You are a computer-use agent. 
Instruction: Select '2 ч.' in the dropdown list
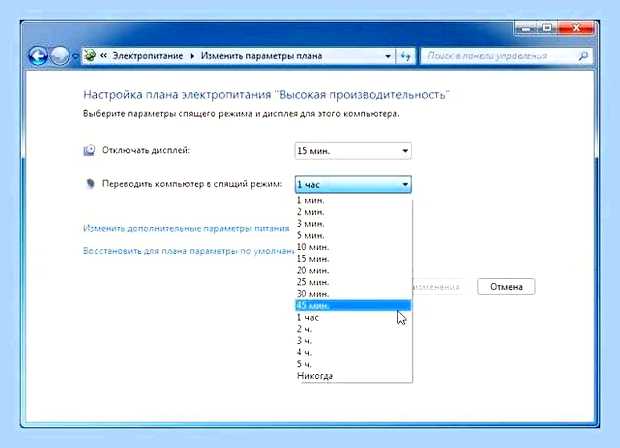(353, 329)
